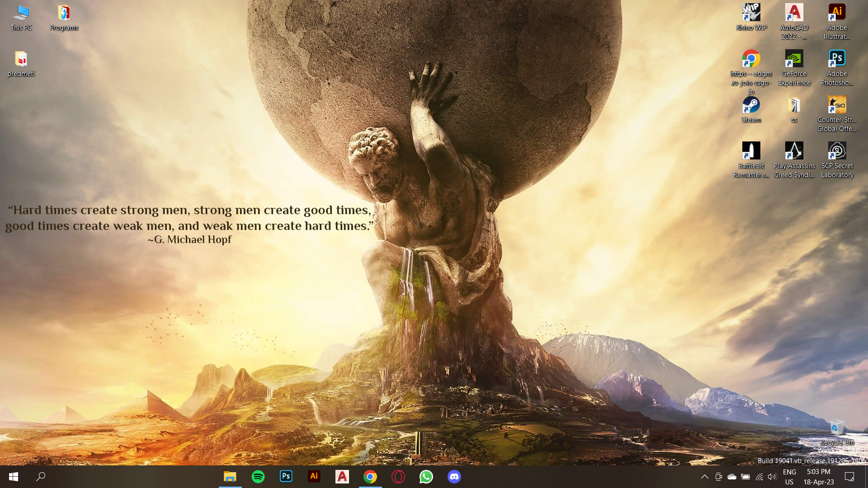Open the This PC desktop icon
The height and width of the screenshot is (488, 868).
pyautogui.click(x=21, y=18)
